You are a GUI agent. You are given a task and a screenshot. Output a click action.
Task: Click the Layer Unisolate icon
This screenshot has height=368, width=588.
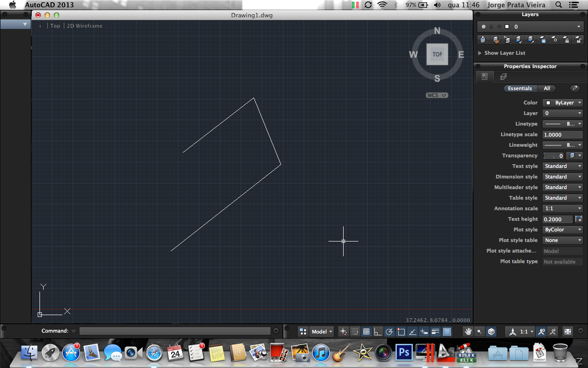(x=531, y=40)
